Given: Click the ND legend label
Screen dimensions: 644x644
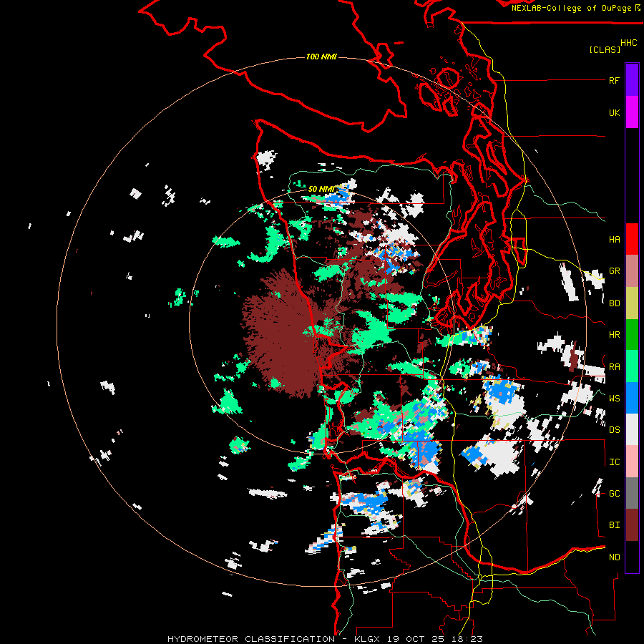Looking at the screenshot, I should [614, 557].
